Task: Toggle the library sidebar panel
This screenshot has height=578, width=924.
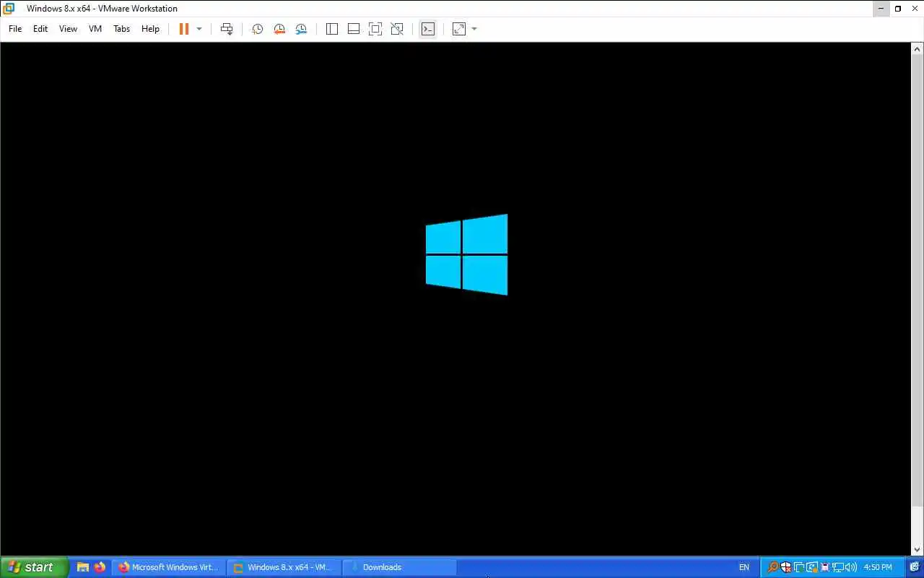Action: point(332,29)
